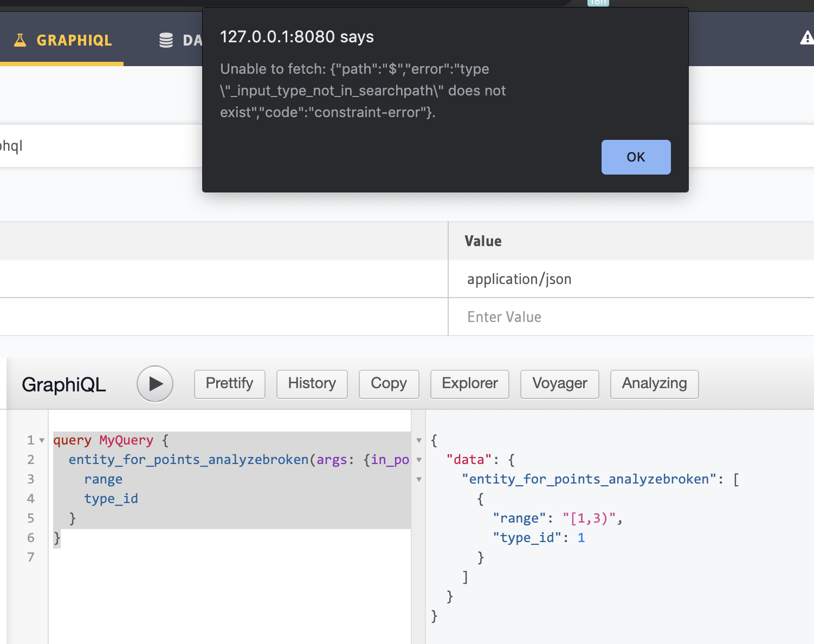
Task: Open the Explorer panel
Action: tap(469, 384)
